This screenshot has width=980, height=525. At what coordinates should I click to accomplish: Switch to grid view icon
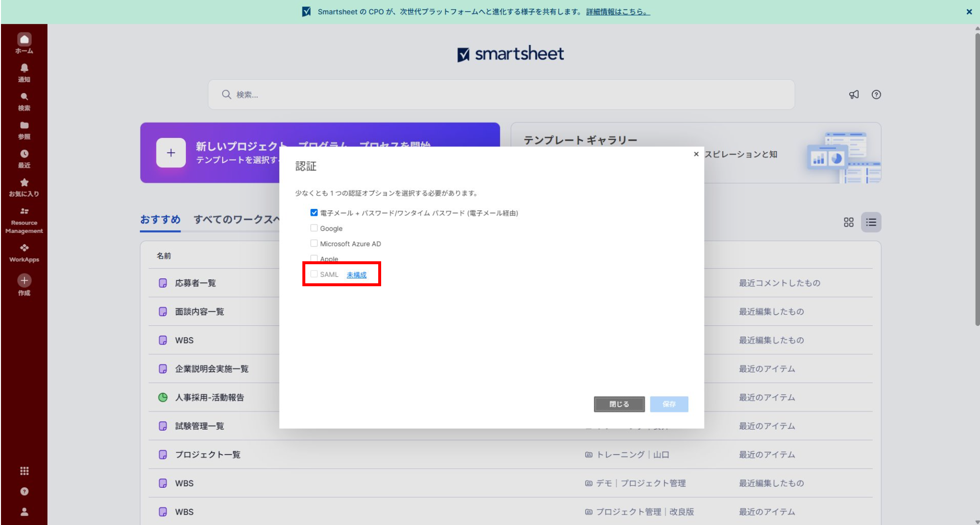pyautogui.click(x=848, y=222)
